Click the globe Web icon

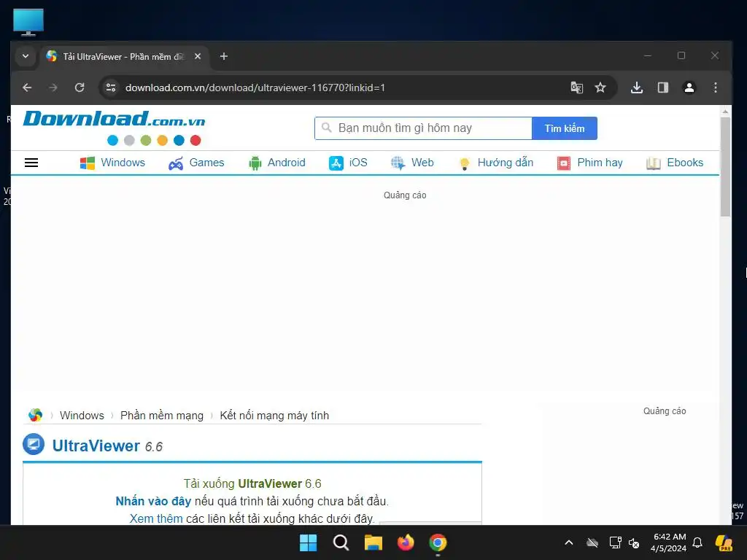click(398, 163)
